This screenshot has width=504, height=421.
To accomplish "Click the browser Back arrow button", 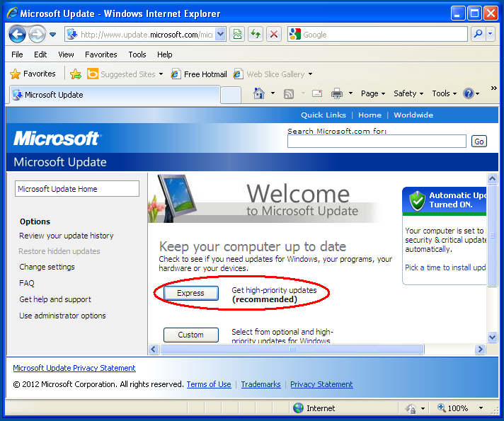I will 17,34.
